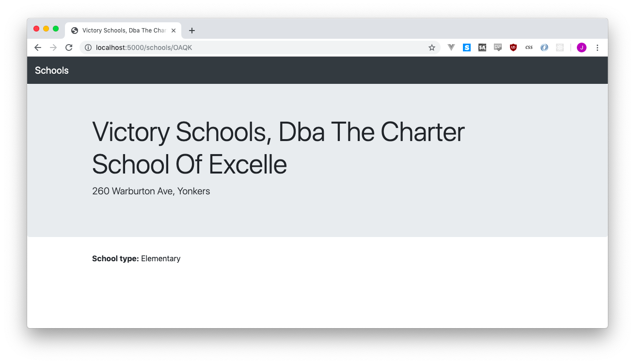The image size is (635, 364).
Task: Open the Chrome three-dot menu
Action: 597,47
